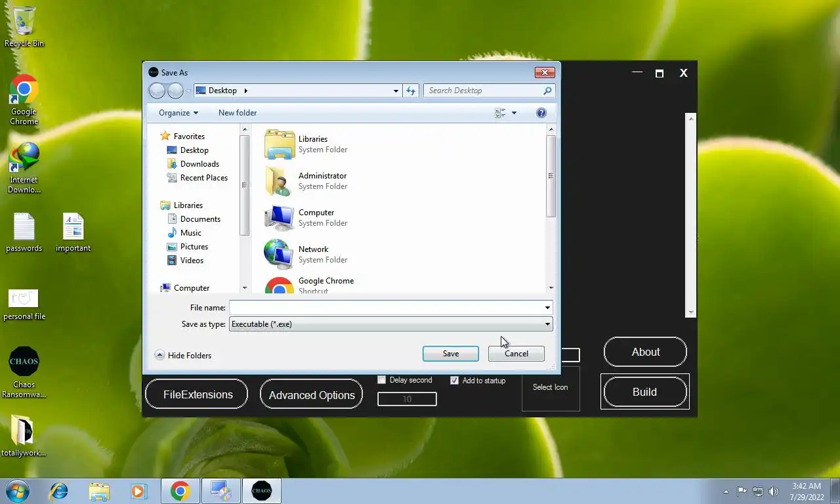Refresh the Desktop location in dialog
840x504 pixels.
click(411, 91)
